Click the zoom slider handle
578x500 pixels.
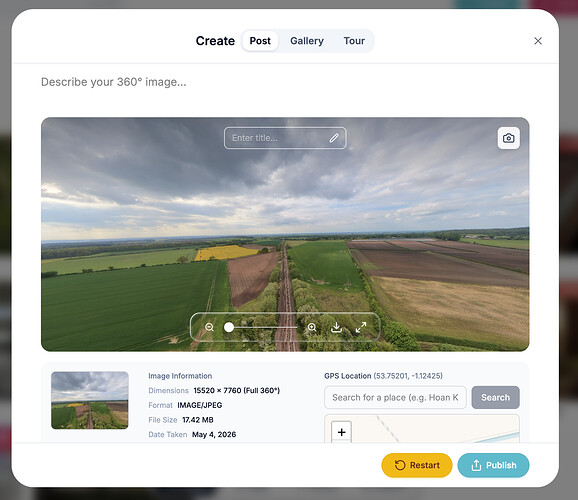pos(229,327)
